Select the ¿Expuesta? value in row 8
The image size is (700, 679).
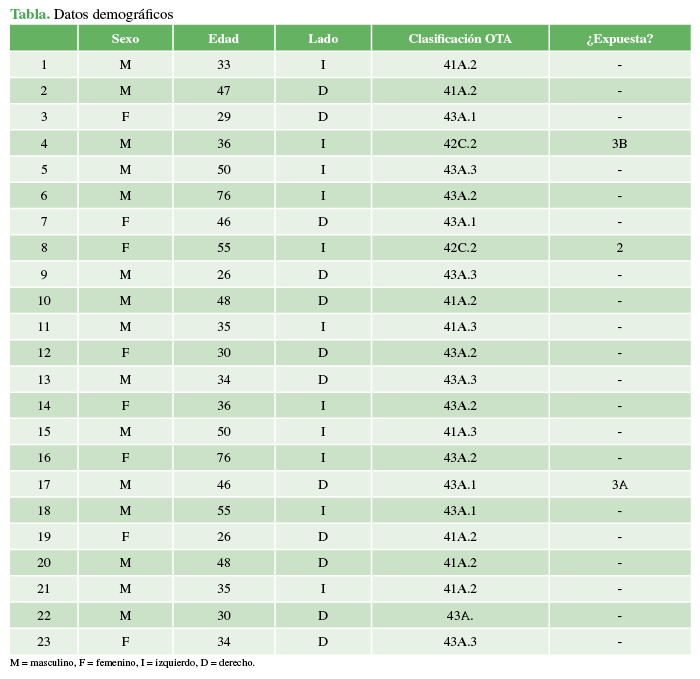tap(620, 249)
